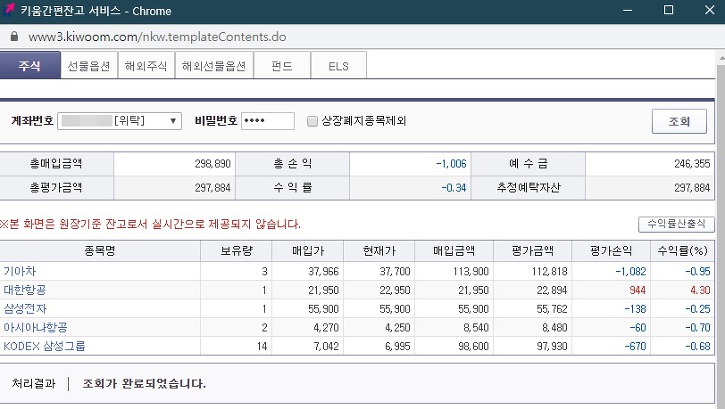Screen dimensions: 725x409
Task: Open the 선물옵션 tab
Action: tap(89, 66)
